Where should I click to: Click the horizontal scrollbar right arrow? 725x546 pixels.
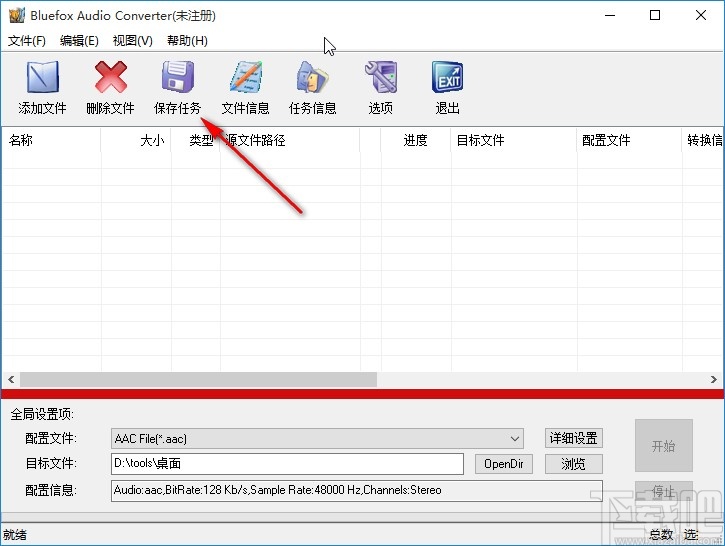point(713,380)
